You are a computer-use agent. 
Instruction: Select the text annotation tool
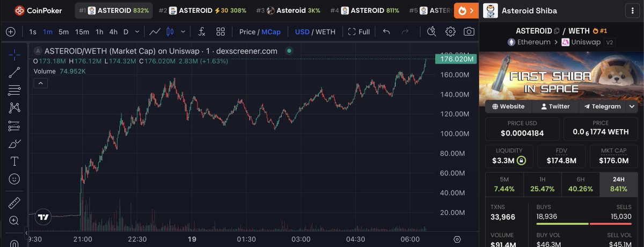[x=14, y=161]
